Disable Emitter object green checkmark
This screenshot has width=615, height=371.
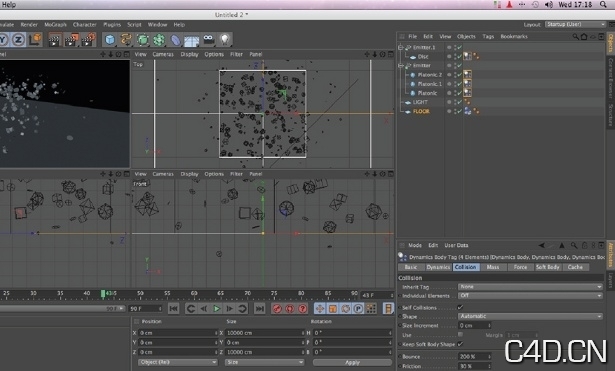point(459,65)
